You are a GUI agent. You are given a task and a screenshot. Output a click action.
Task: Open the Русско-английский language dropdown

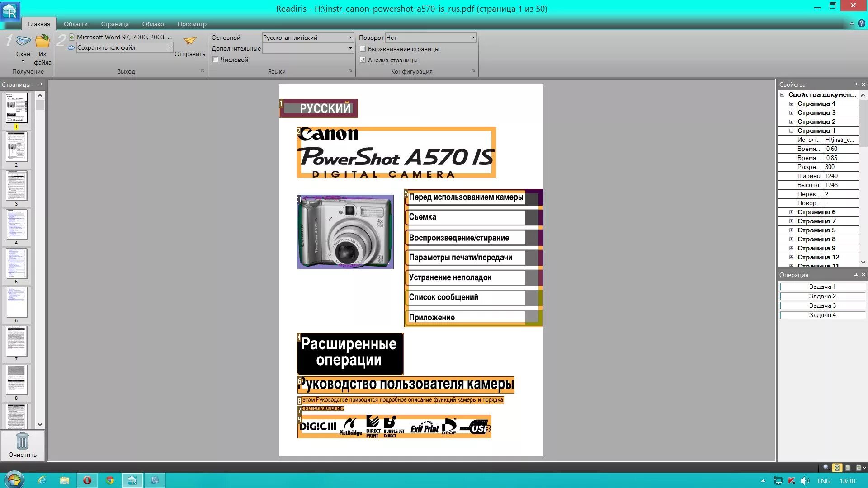coord(350,38)
